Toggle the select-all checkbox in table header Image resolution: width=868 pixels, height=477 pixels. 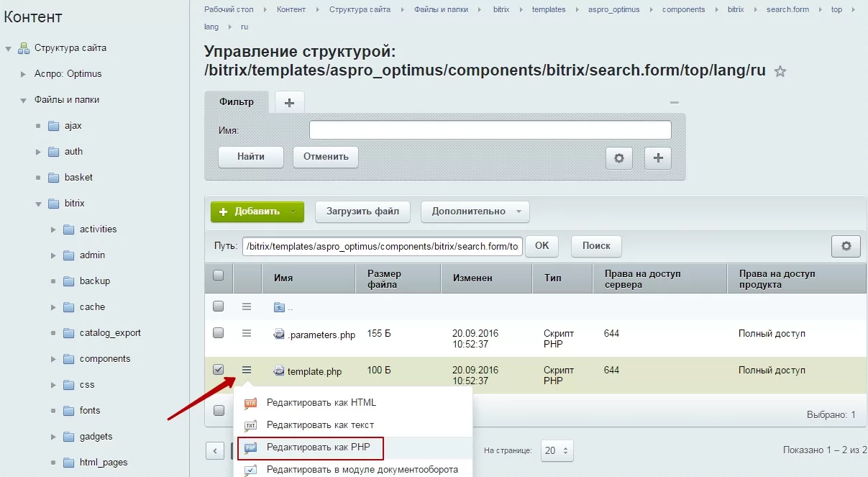(x=219, y=275)
